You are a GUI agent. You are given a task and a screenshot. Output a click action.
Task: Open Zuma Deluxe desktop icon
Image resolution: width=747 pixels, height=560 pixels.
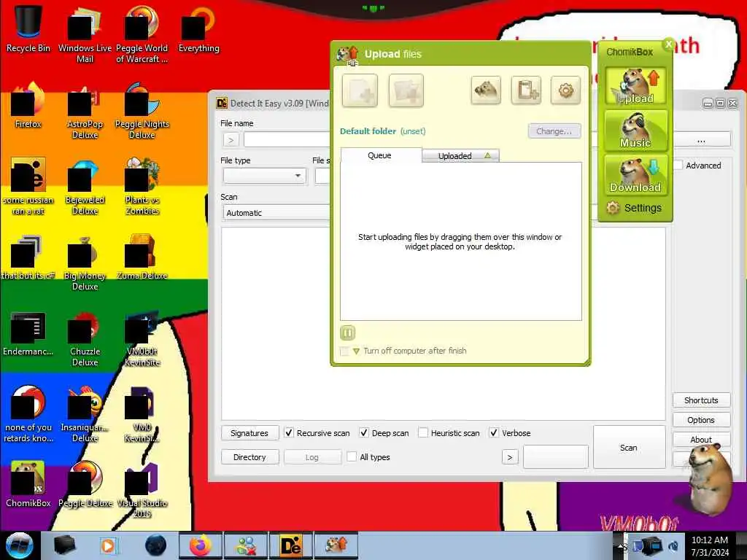[142, 257]
